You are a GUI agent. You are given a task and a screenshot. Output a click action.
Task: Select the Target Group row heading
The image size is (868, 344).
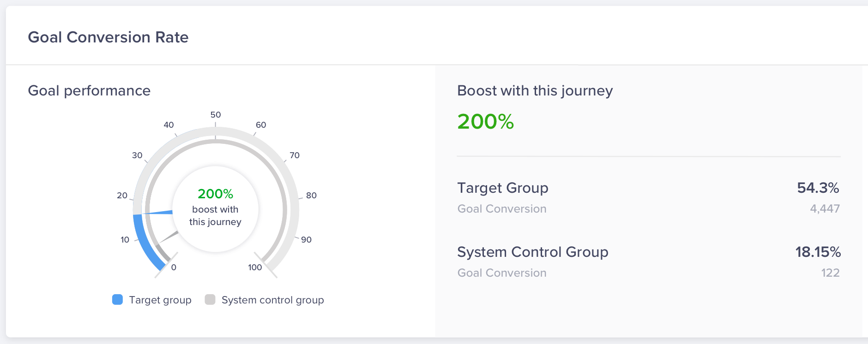(x=503, y=188)
